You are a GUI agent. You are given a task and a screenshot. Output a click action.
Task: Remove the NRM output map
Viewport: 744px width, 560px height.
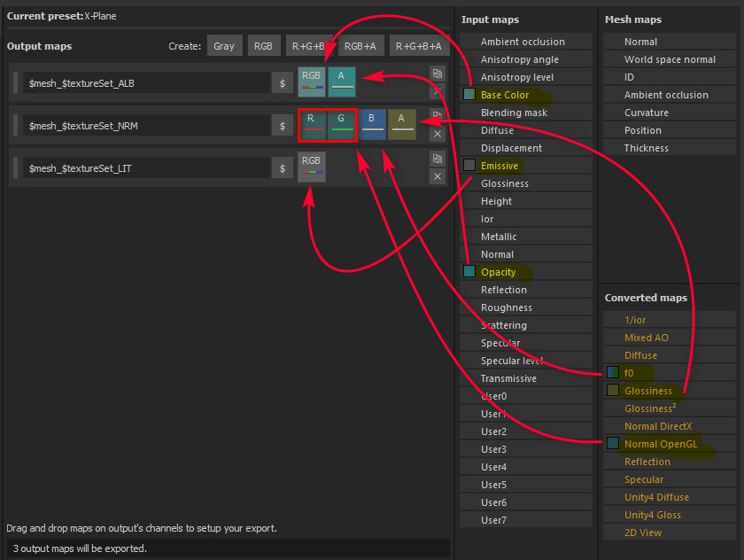(x=438, y=134)
